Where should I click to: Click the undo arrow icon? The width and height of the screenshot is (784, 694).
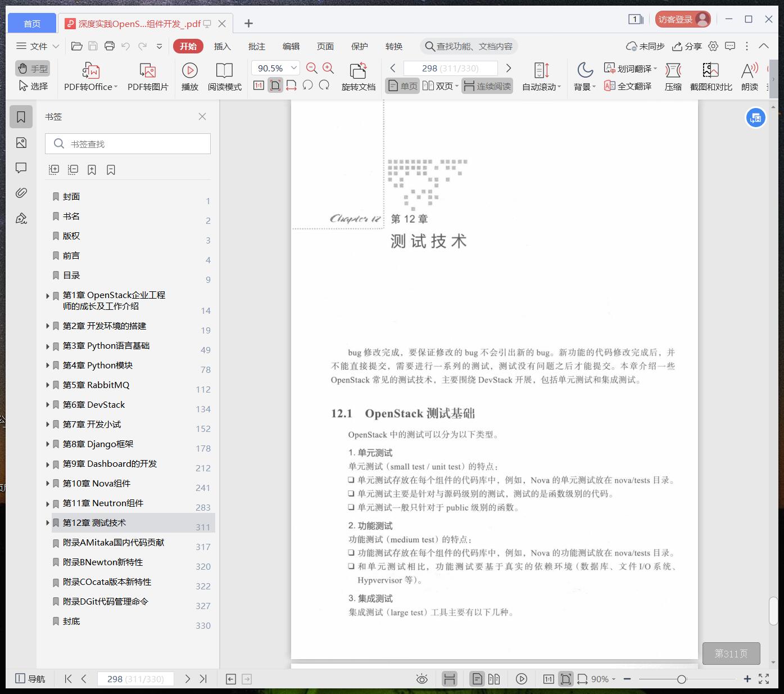[126, 46]
